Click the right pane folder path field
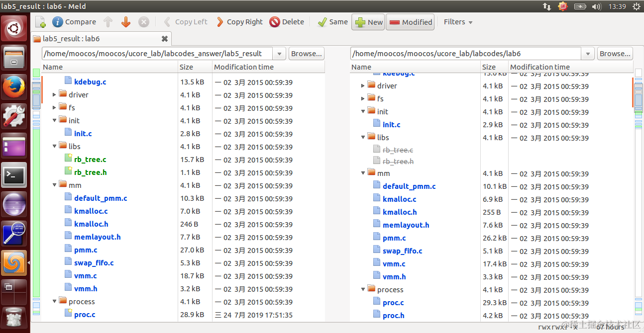644x333 pixels. tap(466, 54)
